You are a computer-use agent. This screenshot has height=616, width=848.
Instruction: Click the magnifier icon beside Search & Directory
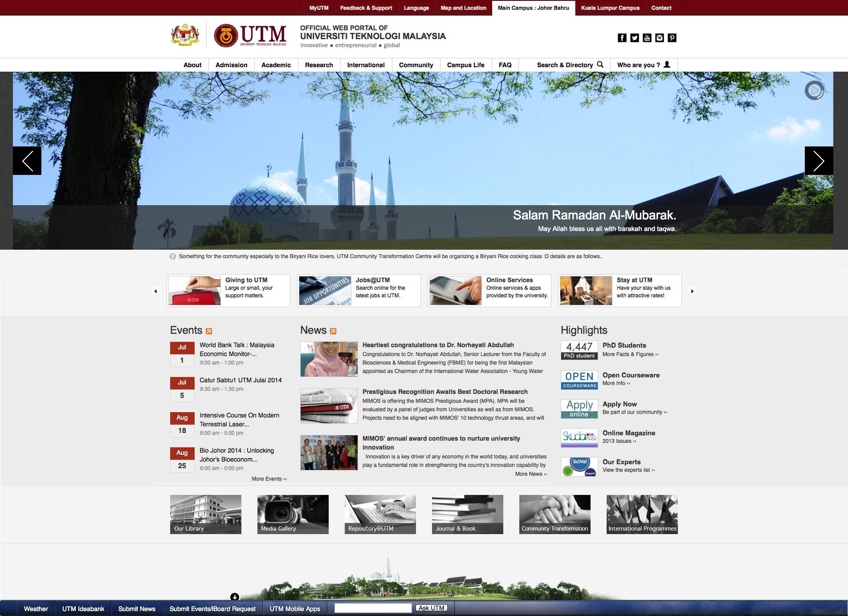600,65
